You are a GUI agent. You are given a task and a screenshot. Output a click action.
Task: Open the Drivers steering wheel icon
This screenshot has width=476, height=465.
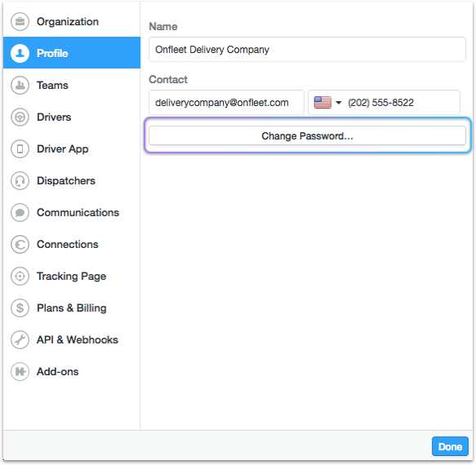point(20,117)
